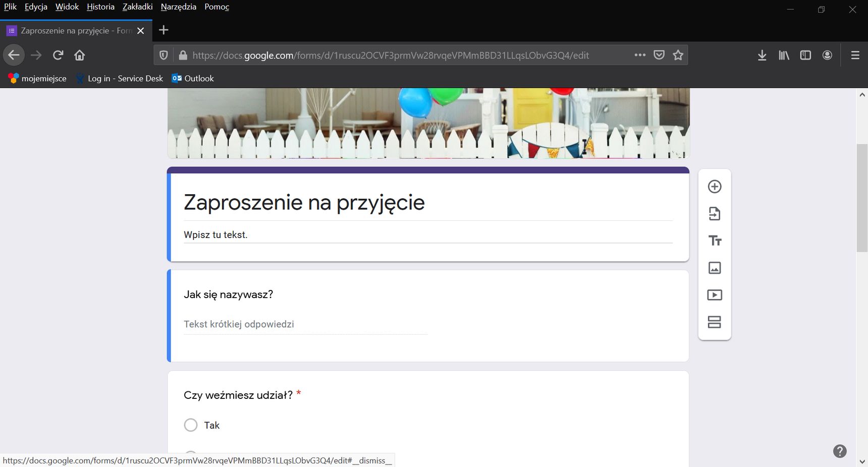Open the Plik menu
Screen dimensions: 868x467
click(x=11, y=7)
